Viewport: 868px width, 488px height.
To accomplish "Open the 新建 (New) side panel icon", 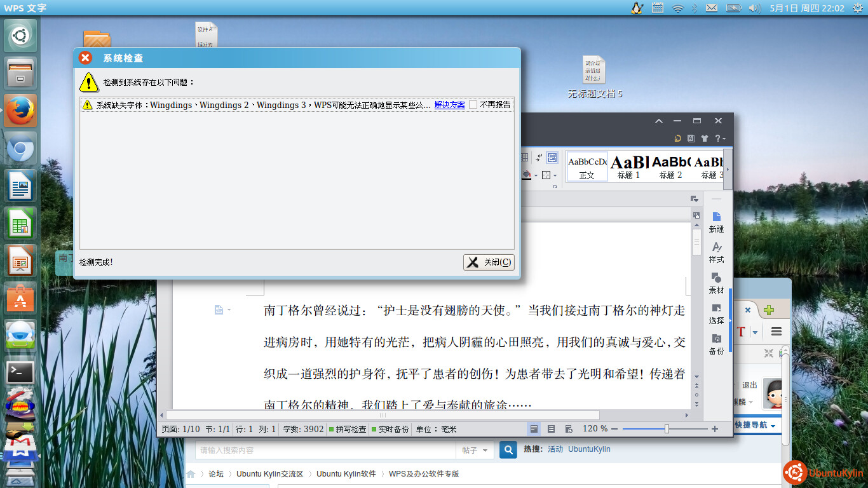I will point(716,222).
